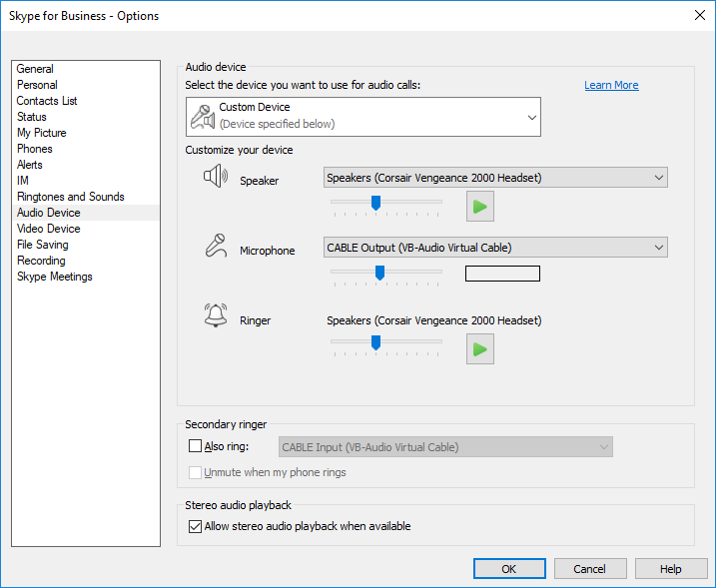Viewport: 716px width, 588px height.
Task: Open the Custom Device audio dropdown
Action: [363, 117]
